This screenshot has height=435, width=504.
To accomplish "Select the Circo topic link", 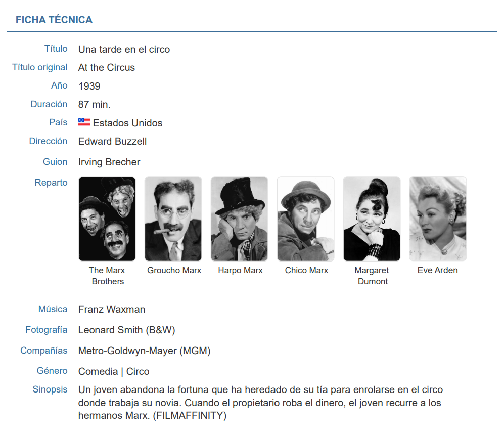I will pyautogui.click(x=138, y=372).
